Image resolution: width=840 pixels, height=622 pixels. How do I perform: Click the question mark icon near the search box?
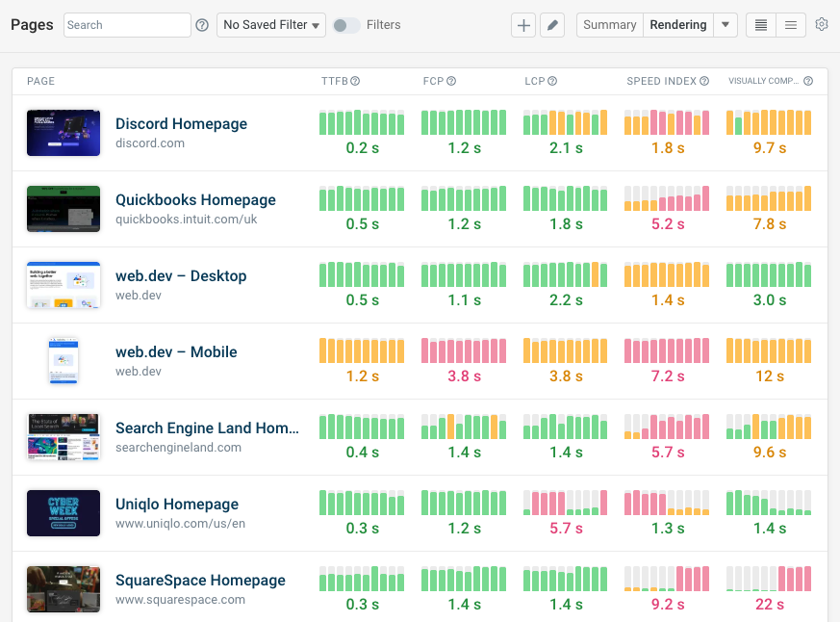pos(201,25)
